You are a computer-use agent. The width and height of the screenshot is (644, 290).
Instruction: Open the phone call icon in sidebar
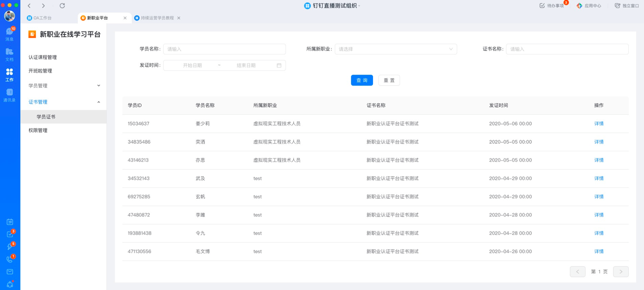coord(10,259)
